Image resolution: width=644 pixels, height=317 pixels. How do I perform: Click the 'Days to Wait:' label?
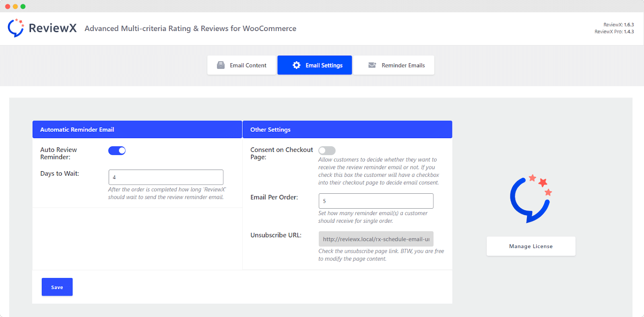(x=60, y=174)
